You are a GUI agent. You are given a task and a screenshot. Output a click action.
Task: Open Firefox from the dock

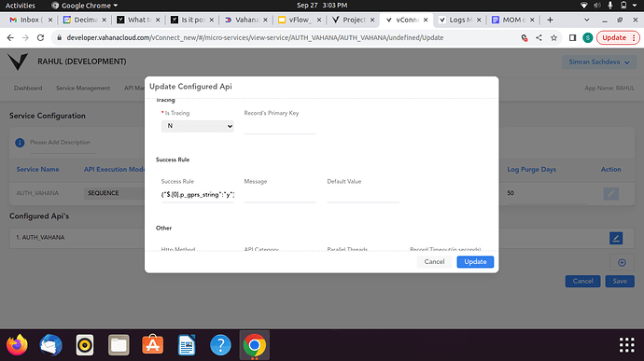pos(17,345)
